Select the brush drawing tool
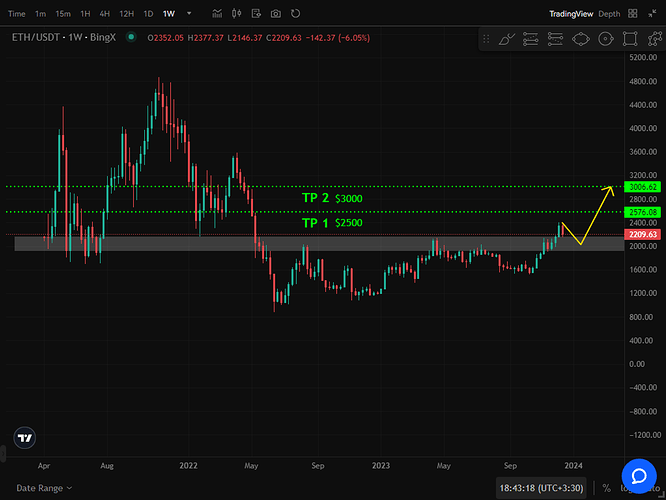The image size is (666, 500). click(x=508, y=39)
